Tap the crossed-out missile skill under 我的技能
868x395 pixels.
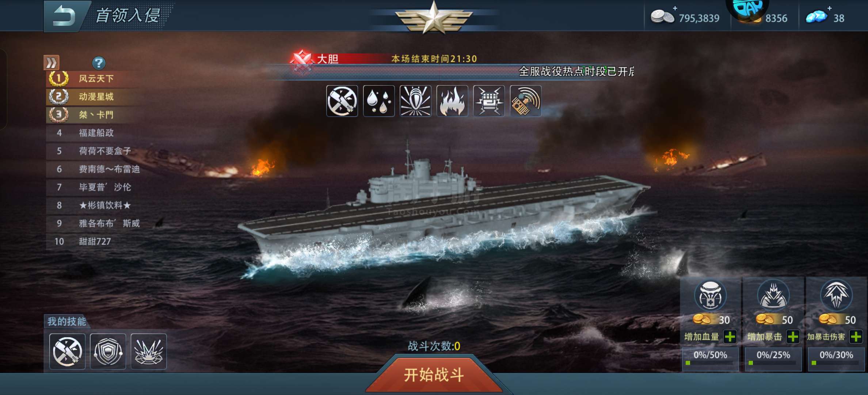pos(67,351)
